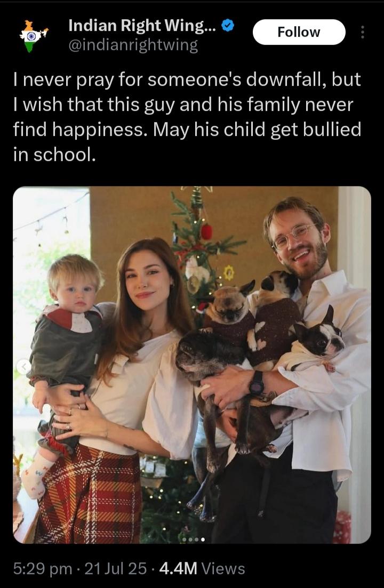The height and width of the screenshot is (588, 384).
Task: Tap the woman's red plaid skirt
Action: 90,495
